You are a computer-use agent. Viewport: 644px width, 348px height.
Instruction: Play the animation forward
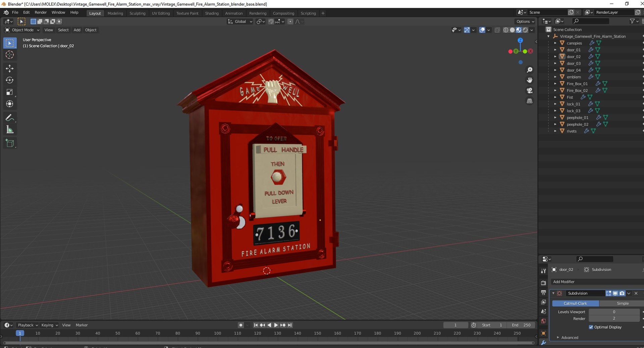276,325
